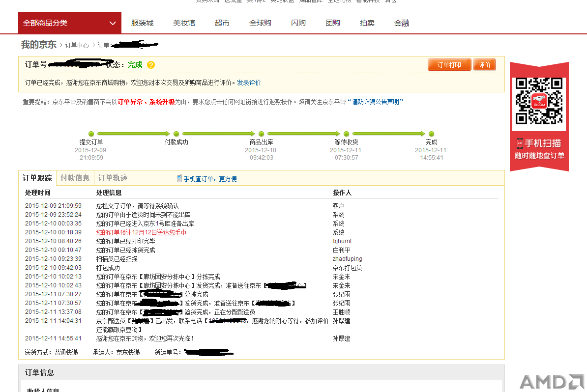This screenshot has height=392, width=587.
Task: Click the 送货方式：普通快递 text
Action: tap(51, 352)
